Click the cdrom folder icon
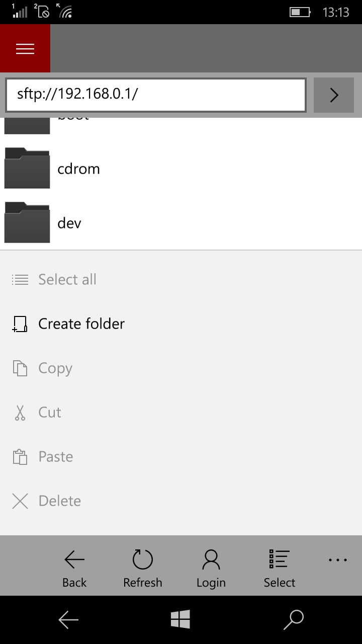The width and height of the screenshot is (362, 644). coord(27,168)
